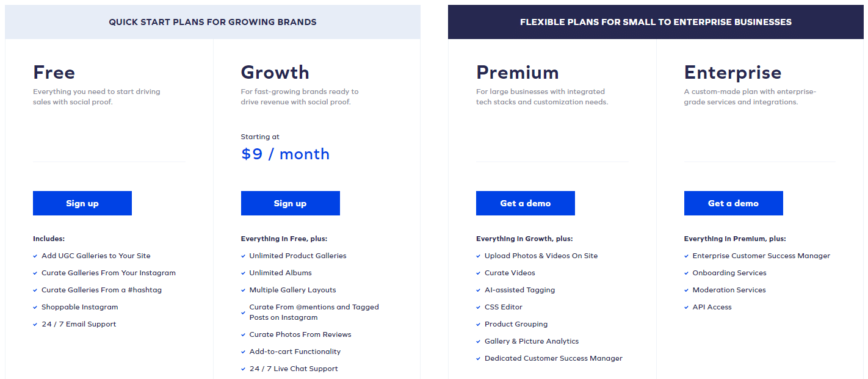The width and height of the screenshot is (868, 379).
Task: Click the checkmark beside Add UGC Galleries
Action: coord(35,256)
